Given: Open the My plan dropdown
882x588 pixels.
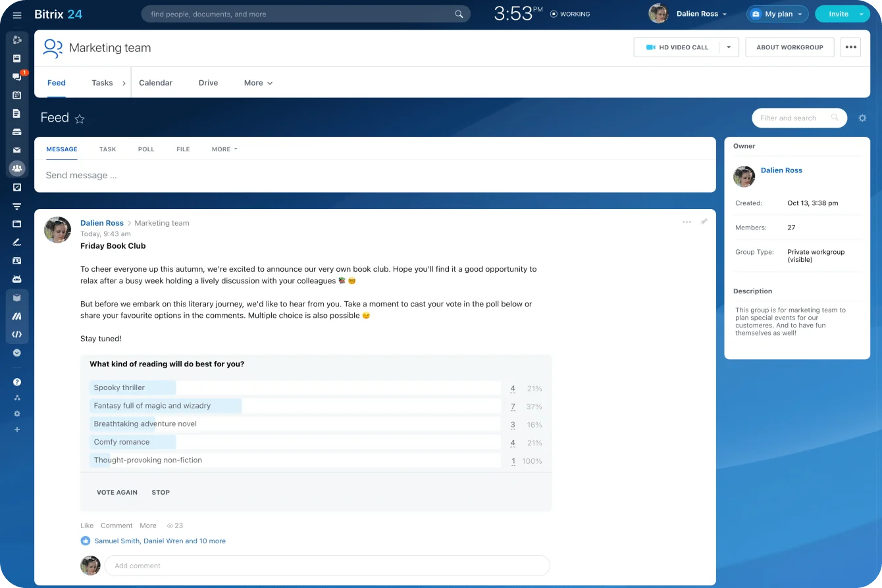Looking at the screenshot, I should click(777, 14).
